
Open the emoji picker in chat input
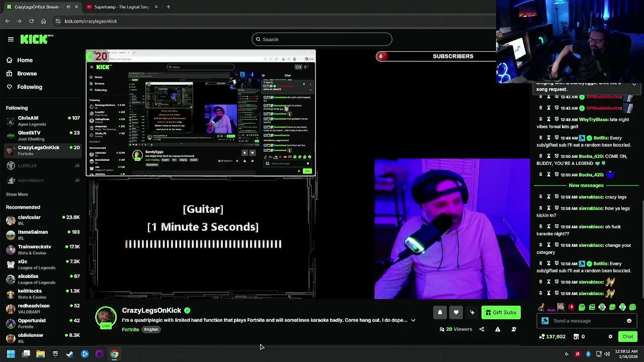(x=629, y=321)
